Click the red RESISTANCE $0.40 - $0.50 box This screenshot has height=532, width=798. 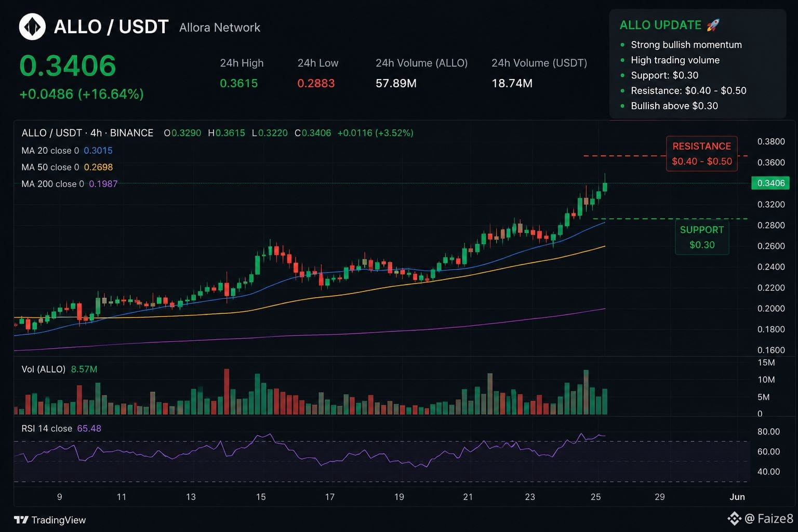point(702,154)
